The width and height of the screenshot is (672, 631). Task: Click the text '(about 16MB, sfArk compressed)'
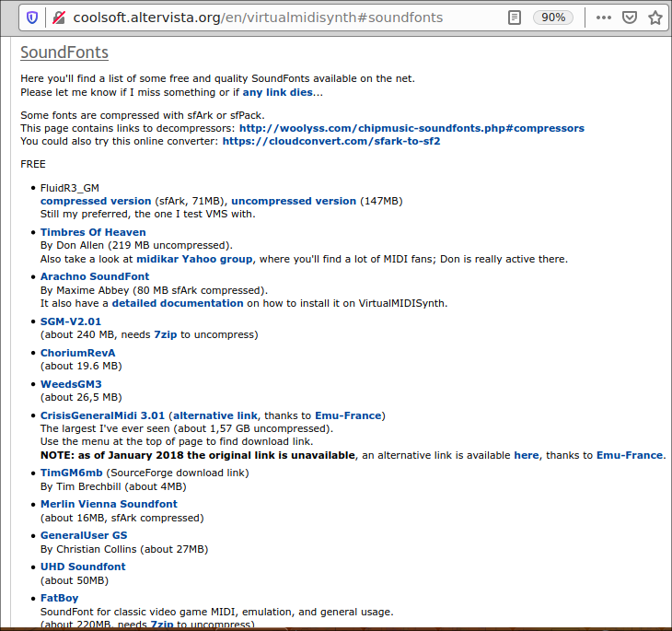[x=122, y=518]
